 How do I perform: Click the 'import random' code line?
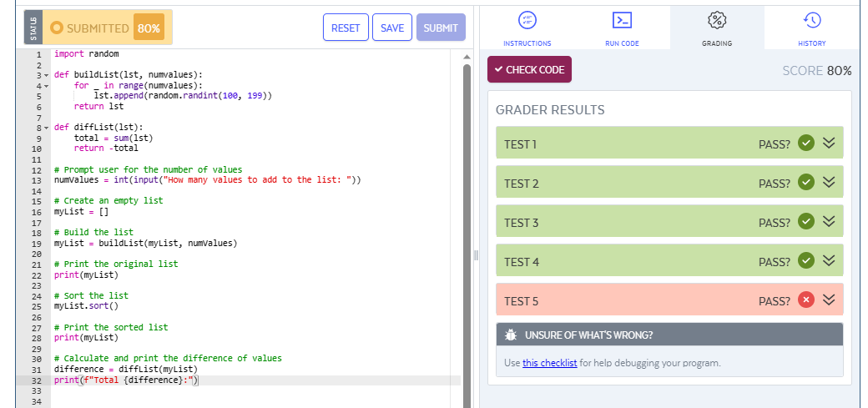86,53
